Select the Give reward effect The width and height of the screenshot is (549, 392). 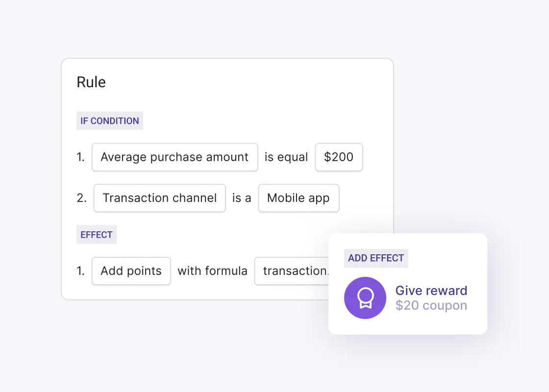tap(431, 291)
